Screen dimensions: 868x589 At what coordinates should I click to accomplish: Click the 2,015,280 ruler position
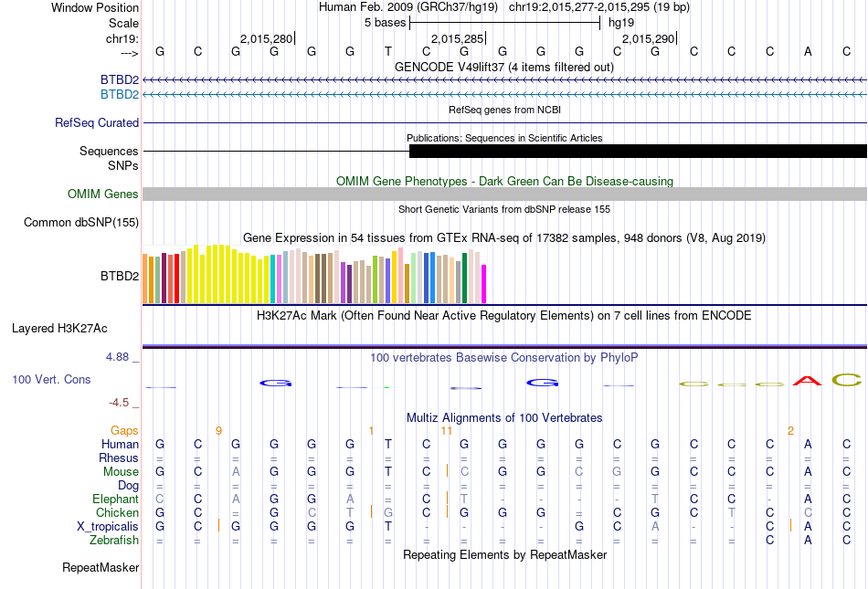266,38
